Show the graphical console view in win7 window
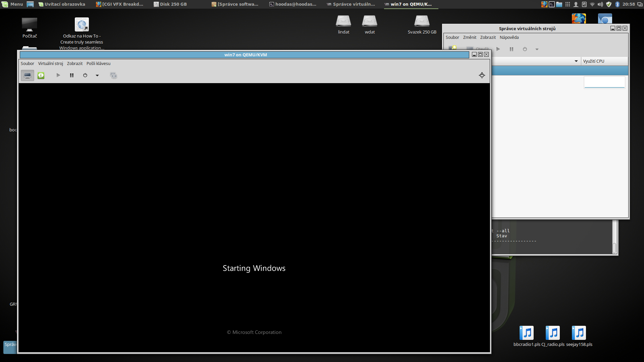The height and width of the screenshot is (362, 644). [x=28, y=75]
